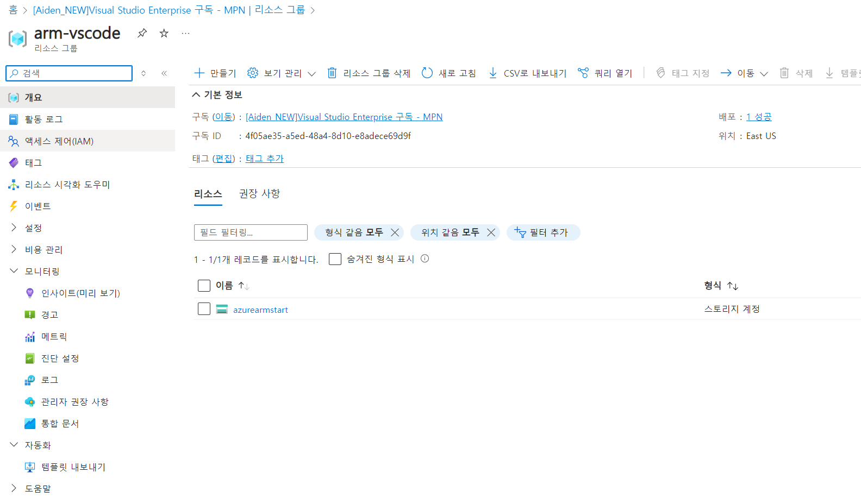The image size is (861, 504).
Task: Click the 인사이트 lightbulb icon
Action: coord(30,293)
